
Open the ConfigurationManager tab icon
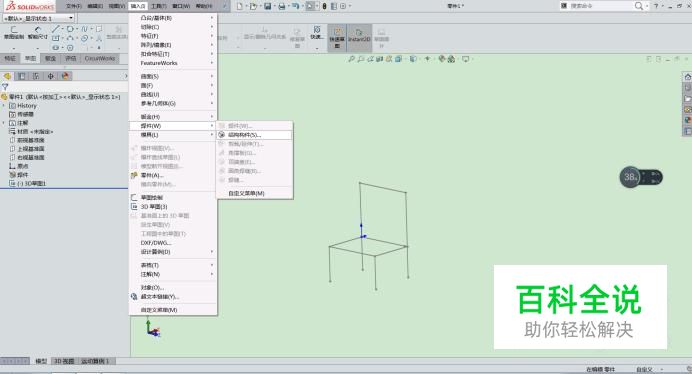[36, 76]
